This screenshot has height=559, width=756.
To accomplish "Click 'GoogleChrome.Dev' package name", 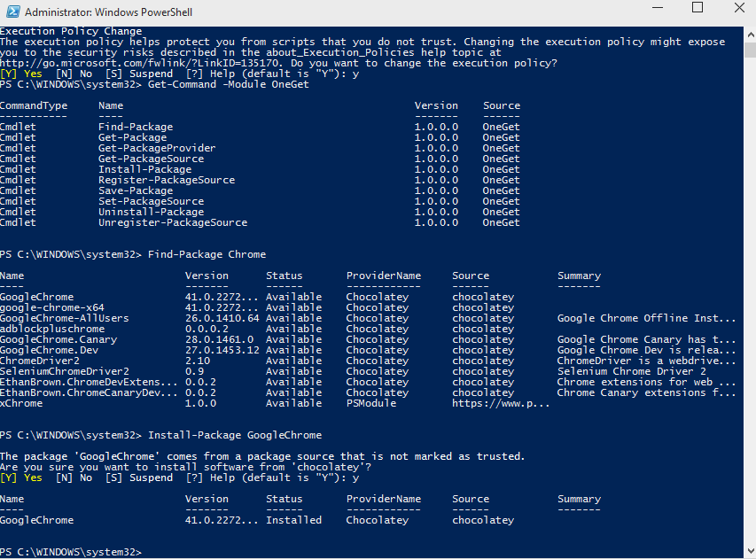I will coord(49,350).
